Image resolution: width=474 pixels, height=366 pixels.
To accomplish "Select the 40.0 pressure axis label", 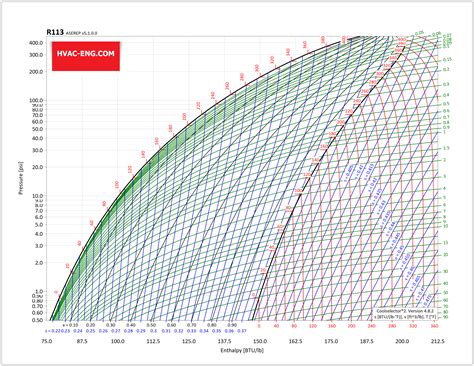I will click(x=38, y=138).
